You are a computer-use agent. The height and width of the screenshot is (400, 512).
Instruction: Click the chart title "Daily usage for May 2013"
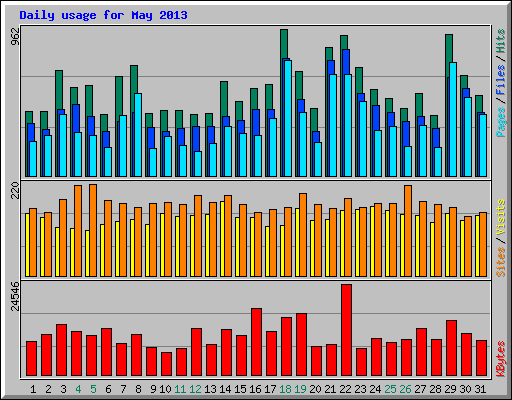pos(103,15)
